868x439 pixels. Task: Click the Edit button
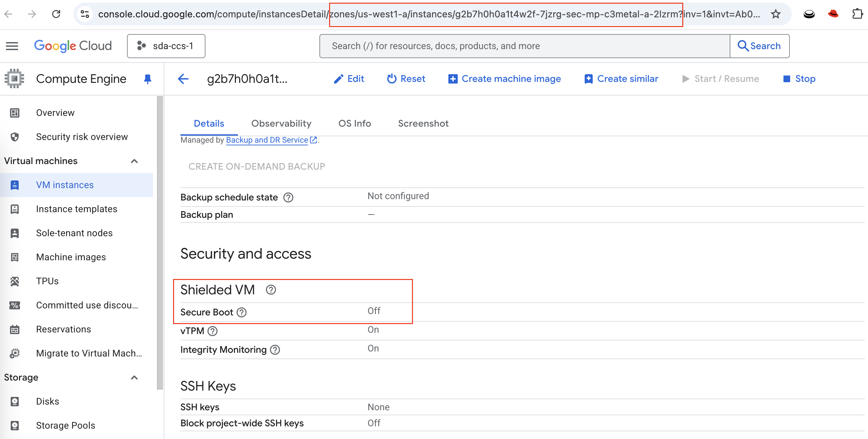point(349,79)
